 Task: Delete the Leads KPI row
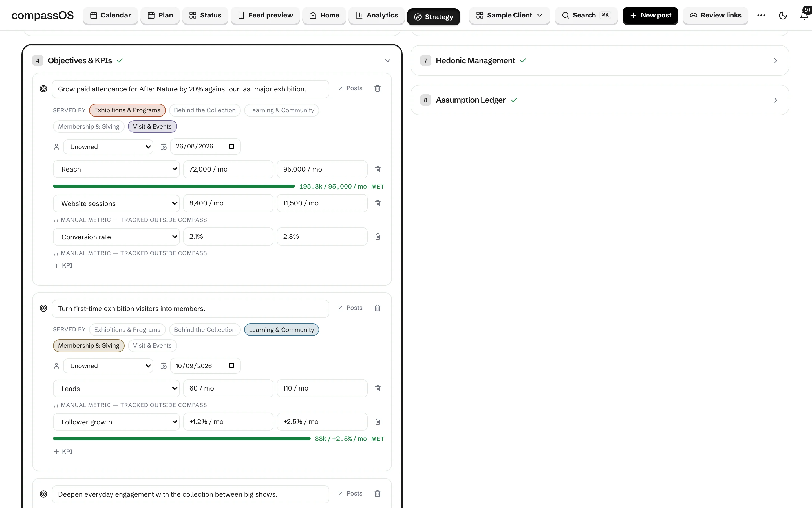[x=378, y=388]
